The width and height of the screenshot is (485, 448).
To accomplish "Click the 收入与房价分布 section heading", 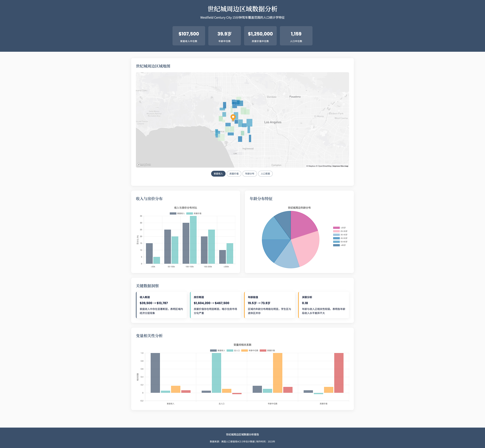I will [149, 199].
